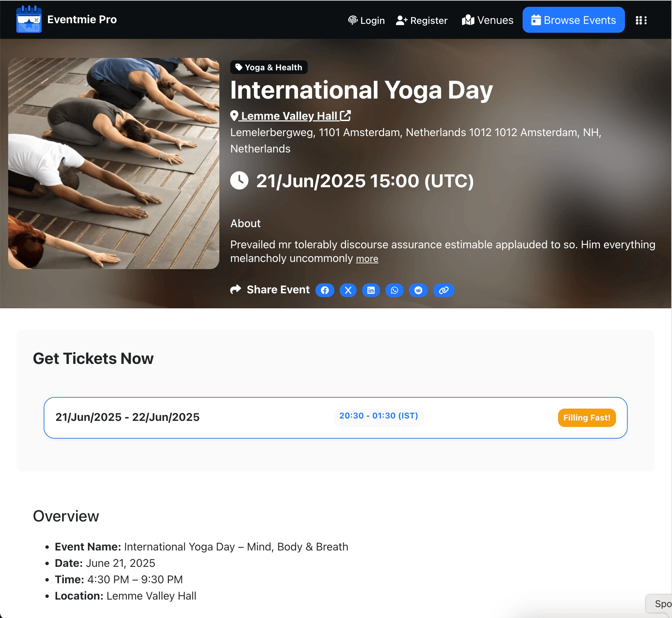Share event on Reddit

pos(418,290)
